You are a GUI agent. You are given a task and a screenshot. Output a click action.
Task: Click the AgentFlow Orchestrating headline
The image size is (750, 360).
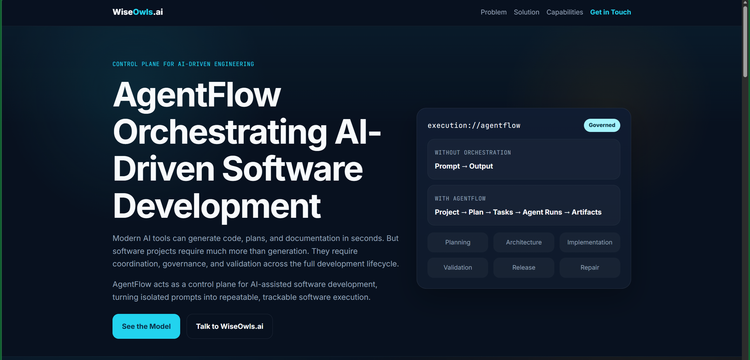[247, 151]
